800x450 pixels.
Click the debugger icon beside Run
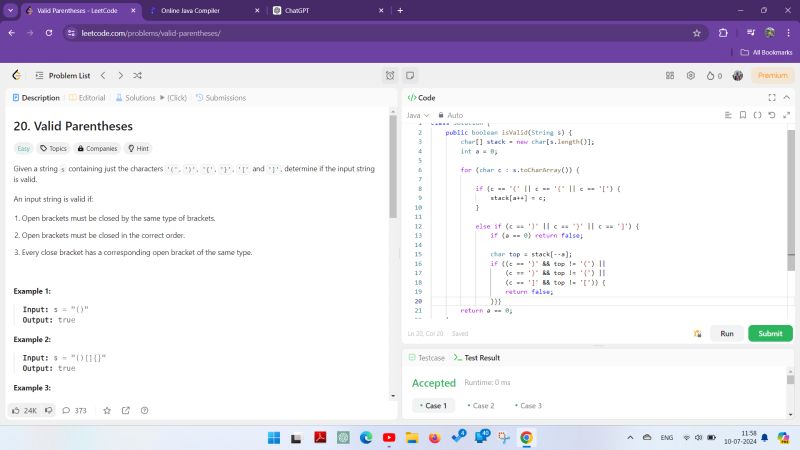697,334
